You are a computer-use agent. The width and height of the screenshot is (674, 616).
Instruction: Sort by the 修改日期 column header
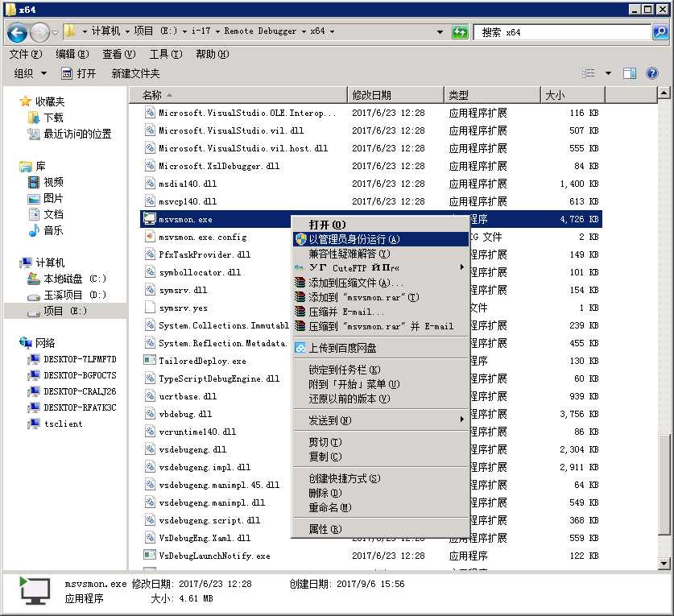pos(395,95)
